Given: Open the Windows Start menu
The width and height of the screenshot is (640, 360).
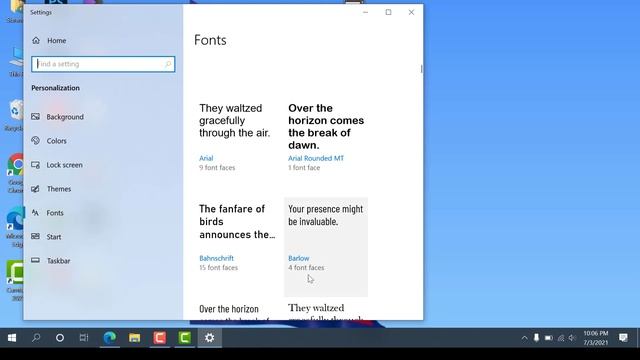Looking at the screenshot, I should (x=12, y=338).
